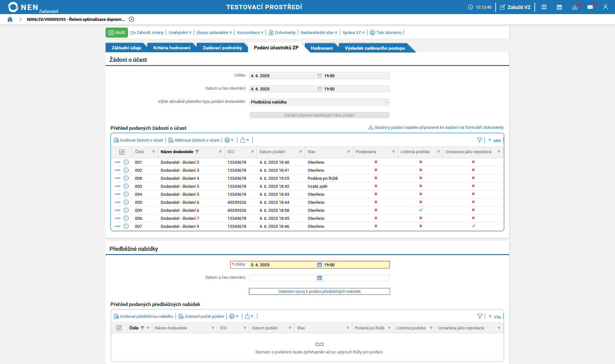
Task: Open the messages envelope icon
Action: tap(590, 7)
